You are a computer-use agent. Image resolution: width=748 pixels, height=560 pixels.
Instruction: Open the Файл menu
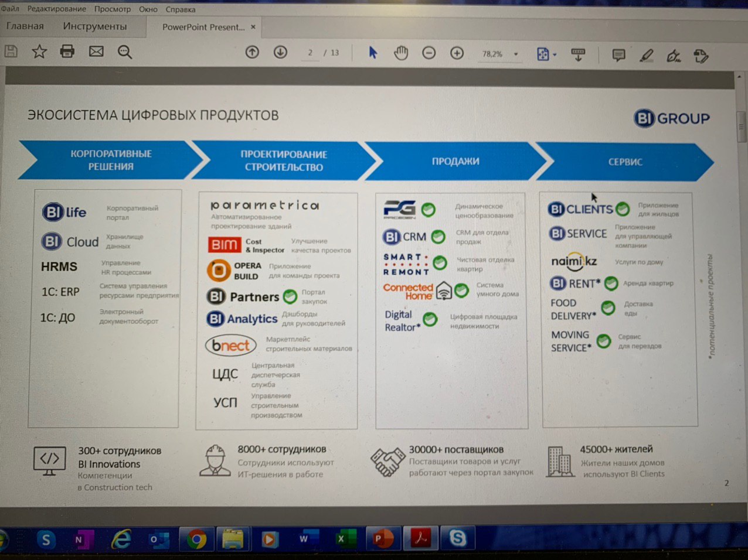10,8
